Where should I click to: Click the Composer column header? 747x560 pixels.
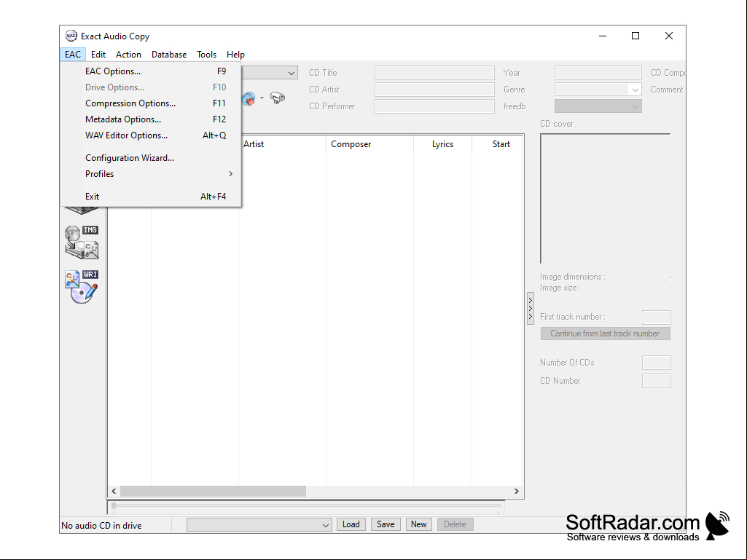point(370,144)
